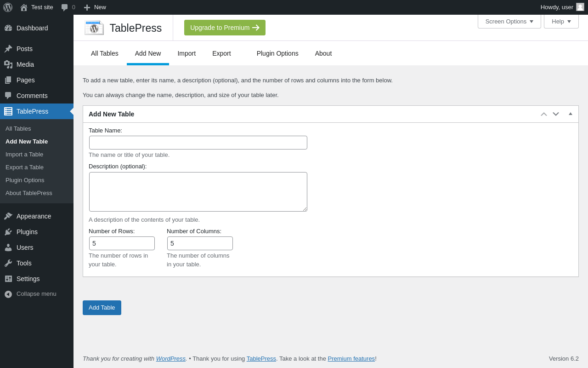Viewport: 588px width, 368px height.
Task: Click the Plugins plug icon in sidebar
Action: coord(8,232)
